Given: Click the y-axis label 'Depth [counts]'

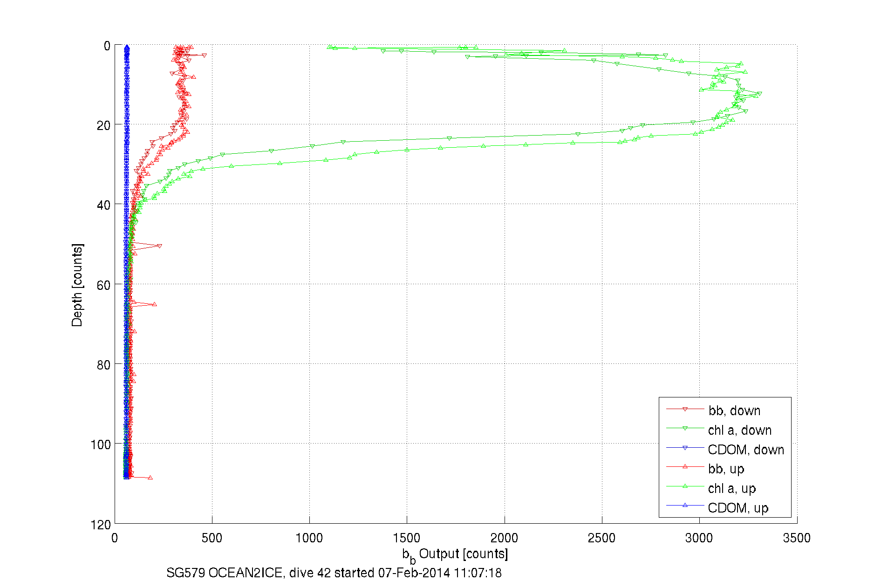Looking at the screenshot, I should (77, 285).
